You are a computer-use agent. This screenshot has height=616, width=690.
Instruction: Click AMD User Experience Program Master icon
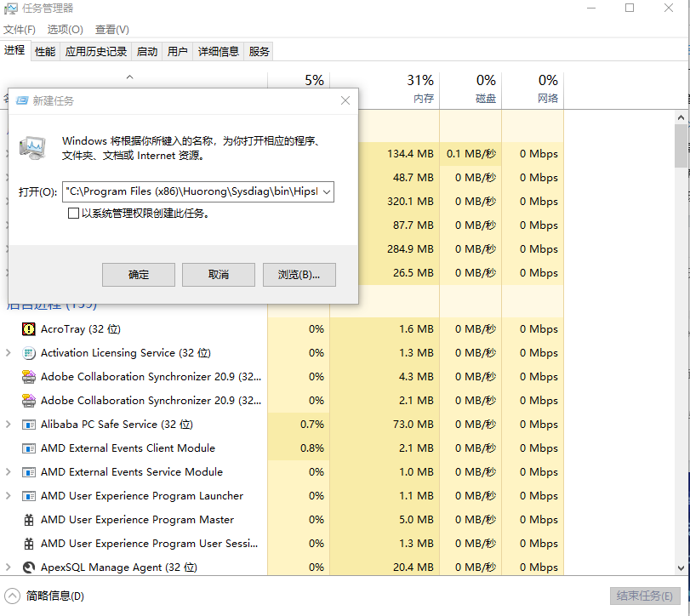point(29,520)
